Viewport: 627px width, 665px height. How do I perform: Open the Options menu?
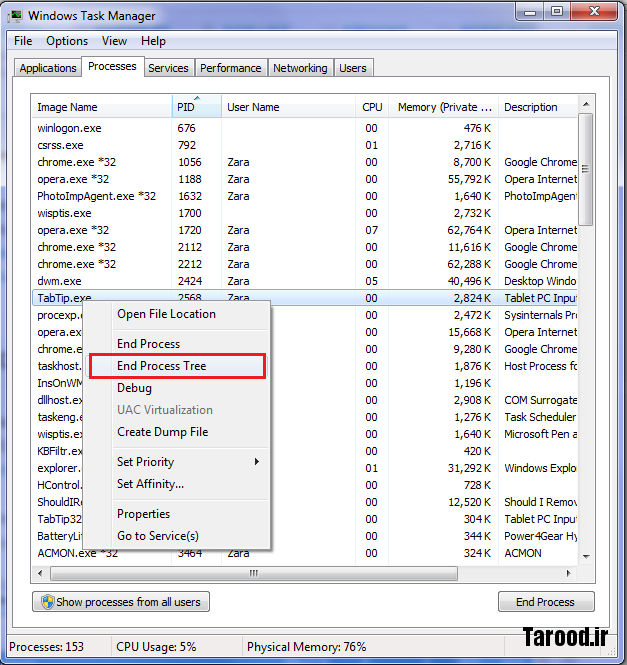[67, 41]
